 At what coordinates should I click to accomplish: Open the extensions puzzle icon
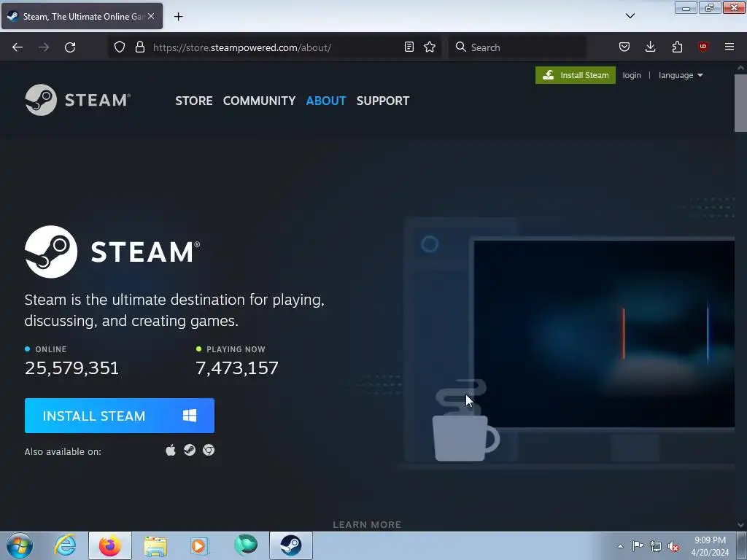pos(677,47)
